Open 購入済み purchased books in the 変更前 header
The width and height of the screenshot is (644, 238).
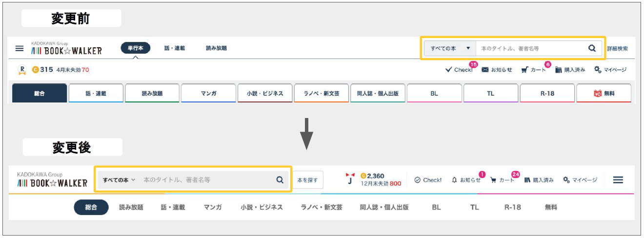570,70
